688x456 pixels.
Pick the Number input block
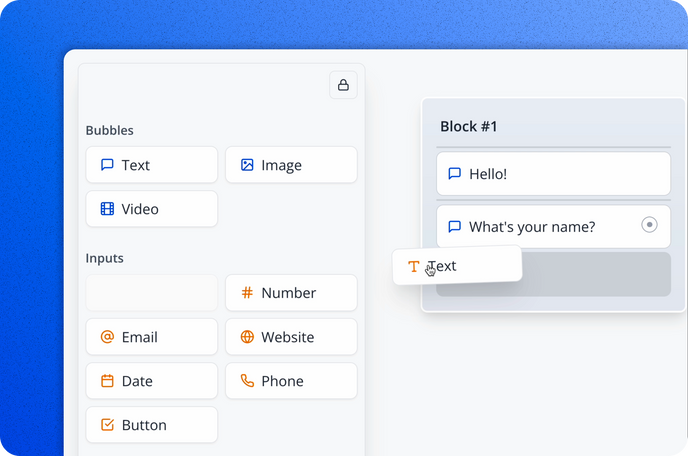pyautogui.click(x=291, y=293)
